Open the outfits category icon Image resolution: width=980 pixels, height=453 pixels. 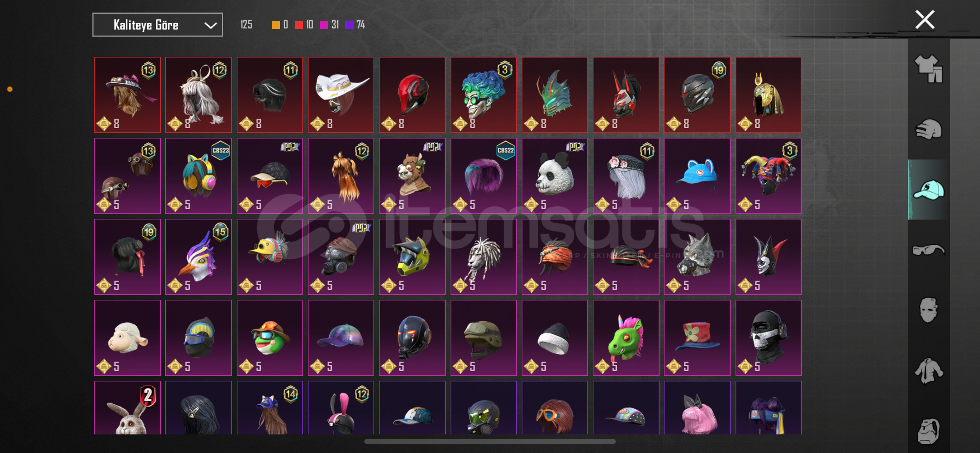coord(929,69)
